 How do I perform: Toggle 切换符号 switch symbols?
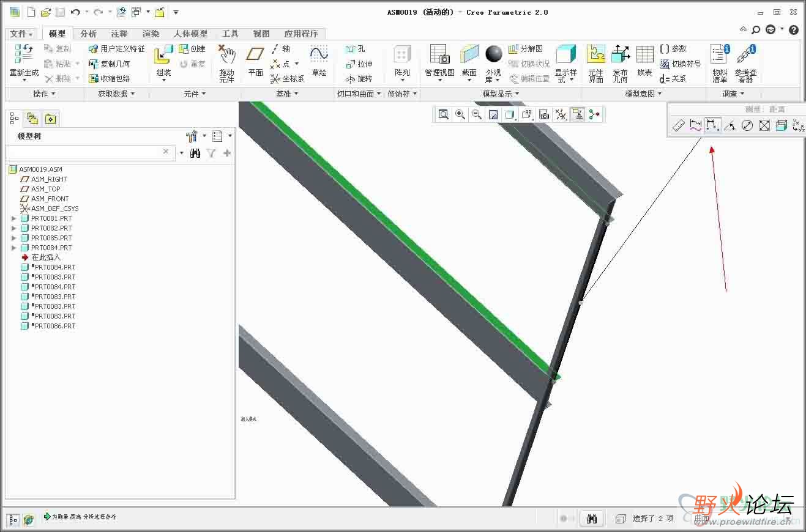(680, 64)
